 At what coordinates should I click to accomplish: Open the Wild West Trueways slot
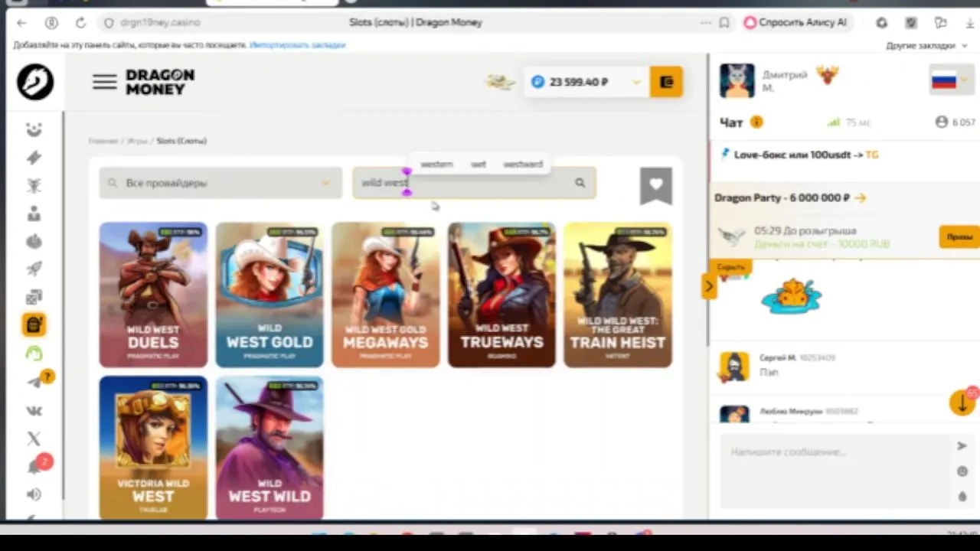click(501, 295)
